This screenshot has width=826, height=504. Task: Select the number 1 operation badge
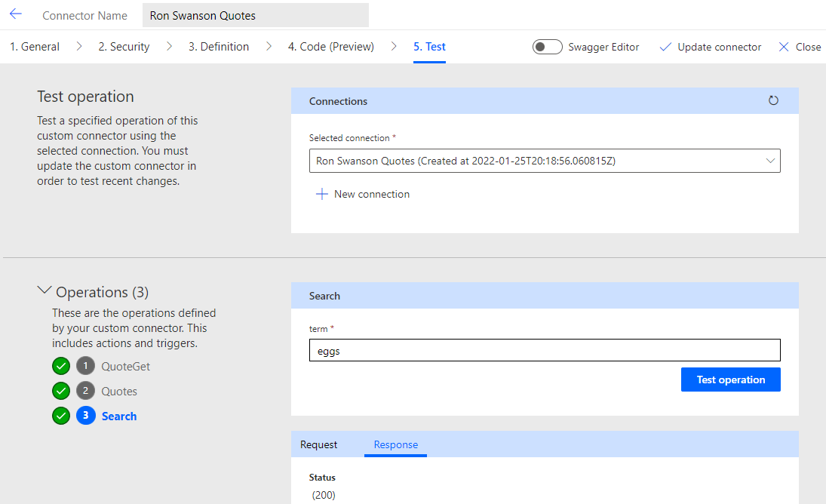(85, 365)
